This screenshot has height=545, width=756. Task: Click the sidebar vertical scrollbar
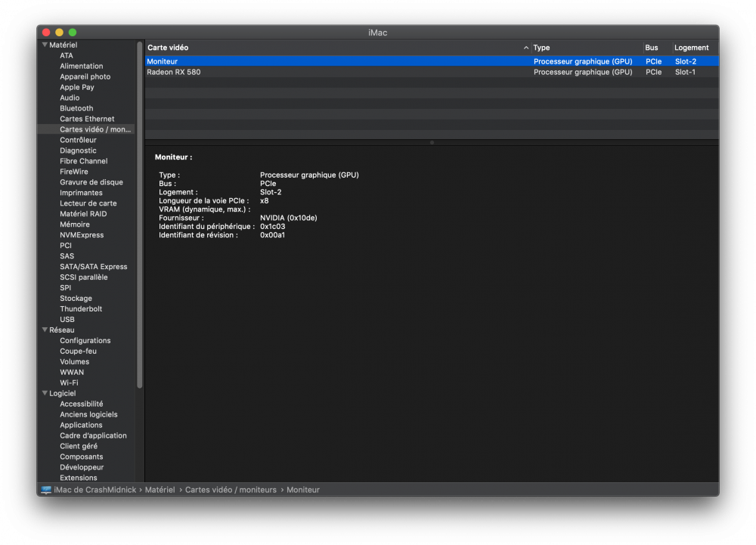(140, 215)
